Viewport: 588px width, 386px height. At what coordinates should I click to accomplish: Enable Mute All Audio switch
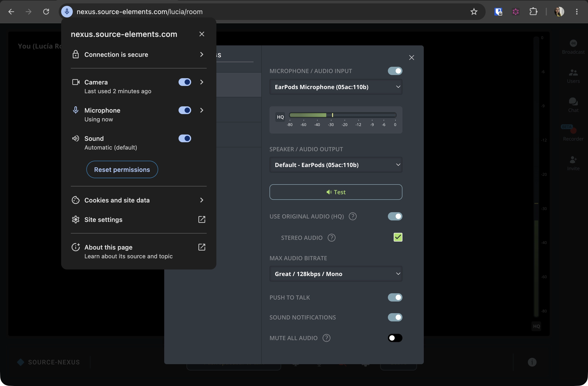click(395, 338)
